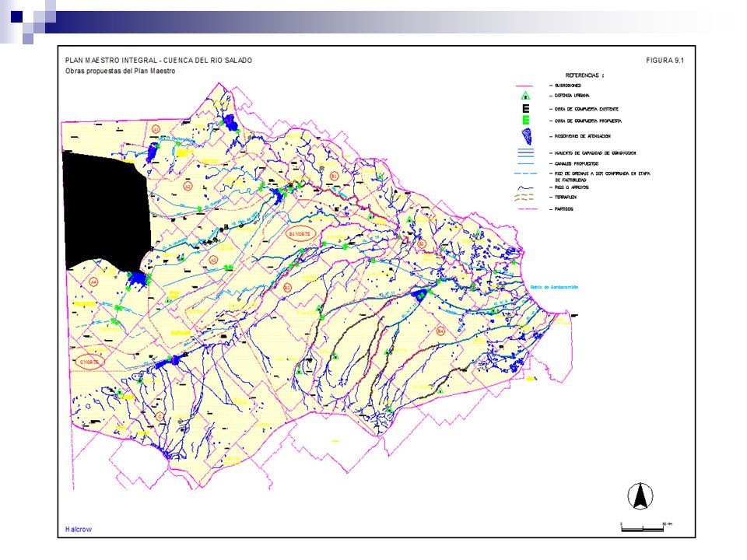Click the brown dashed Terraplen legend symbol
Screen dimensions: 747x560
tap(524, 197)
